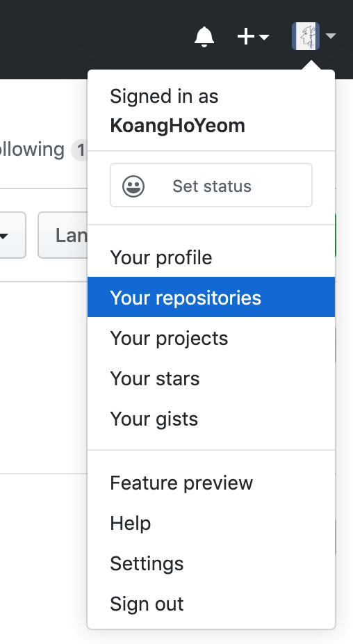Open Your projects from the menu
353x644 pixels.
tap(211, 338)
